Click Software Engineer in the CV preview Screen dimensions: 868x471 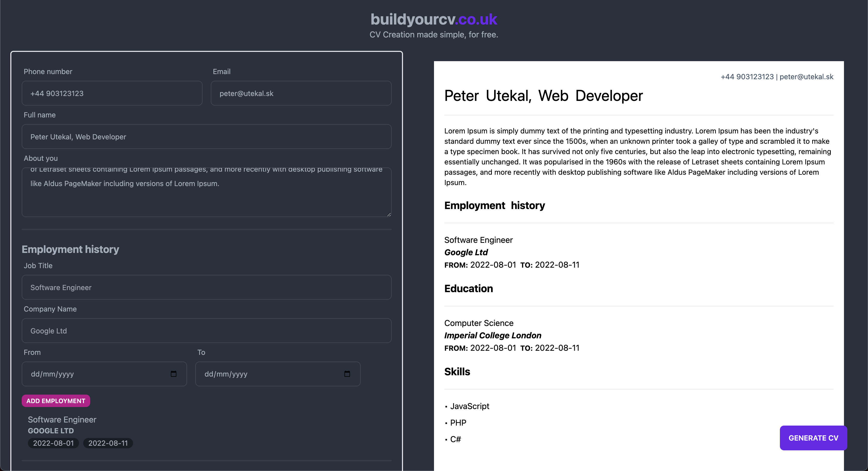478,240
